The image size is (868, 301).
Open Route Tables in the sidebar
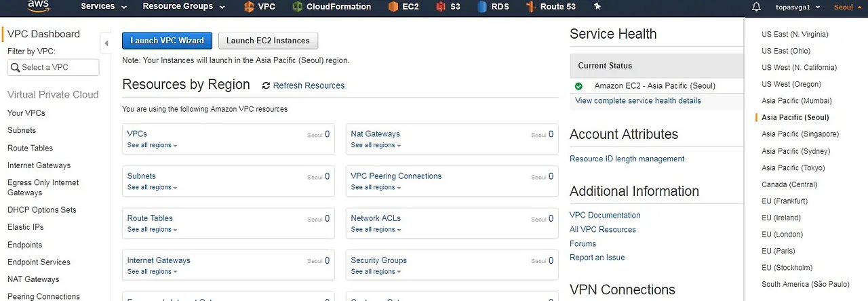30,148
